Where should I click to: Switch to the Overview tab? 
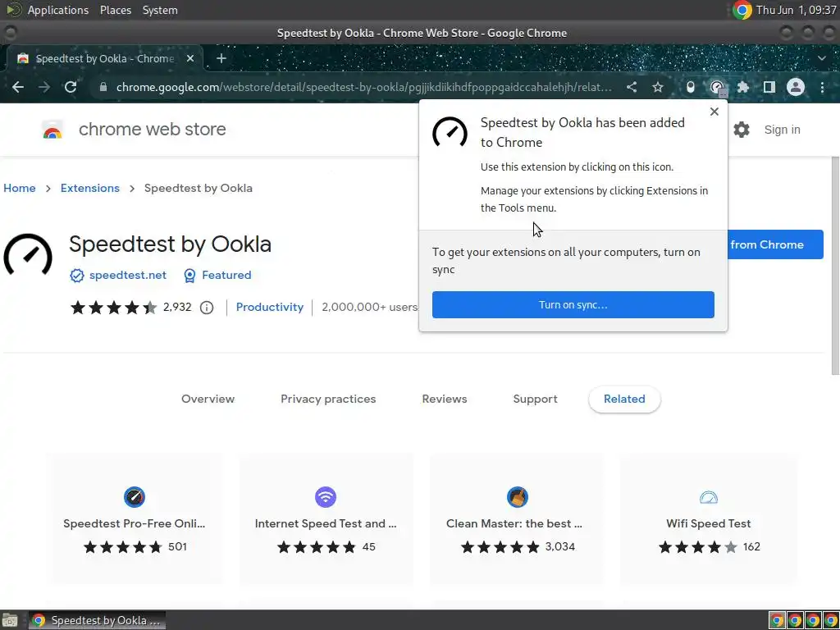point(208,399)
